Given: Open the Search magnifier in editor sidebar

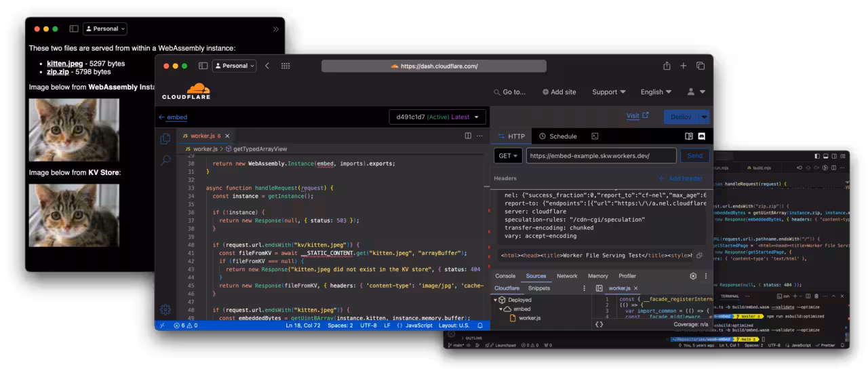Looking at the screenshot, I should (165, 161).
